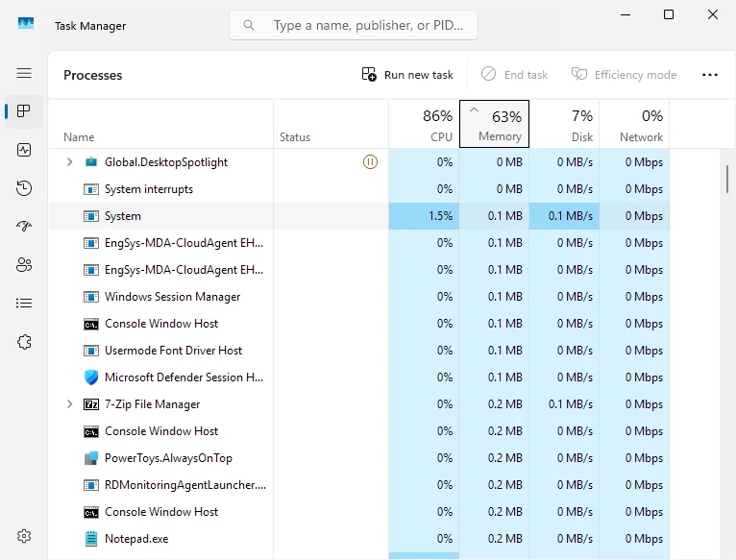Select Microsoft Defender Session H... row
The width and height of the screenshot is (736, 560).
[358, 377]
